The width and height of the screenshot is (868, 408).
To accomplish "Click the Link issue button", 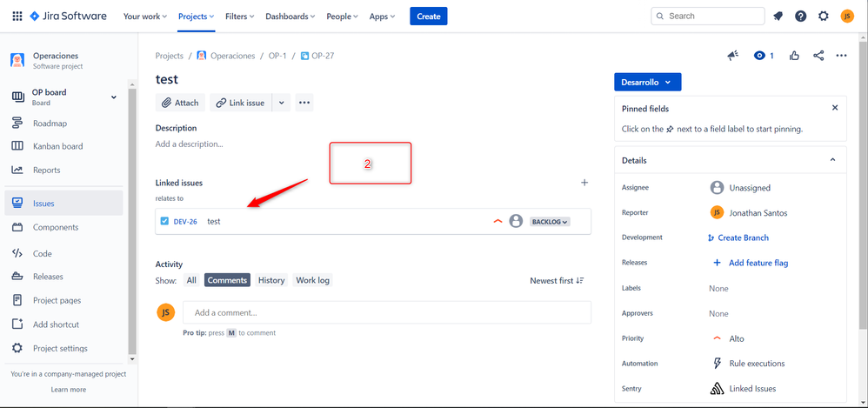I will [x=240, y=103].
